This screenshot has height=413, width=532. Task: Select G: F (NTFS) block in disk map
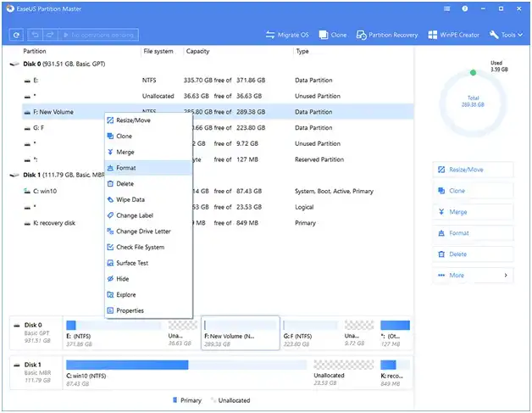310,333
